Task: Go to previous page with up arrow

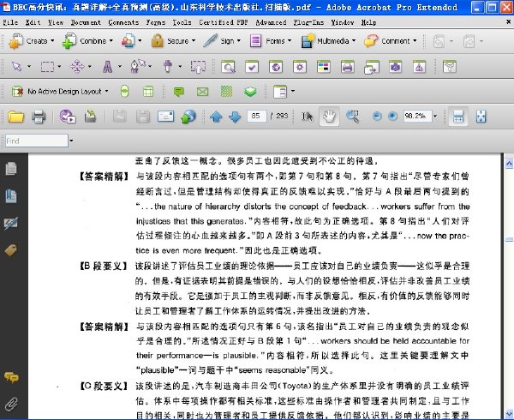Action: tap(216, 117)
